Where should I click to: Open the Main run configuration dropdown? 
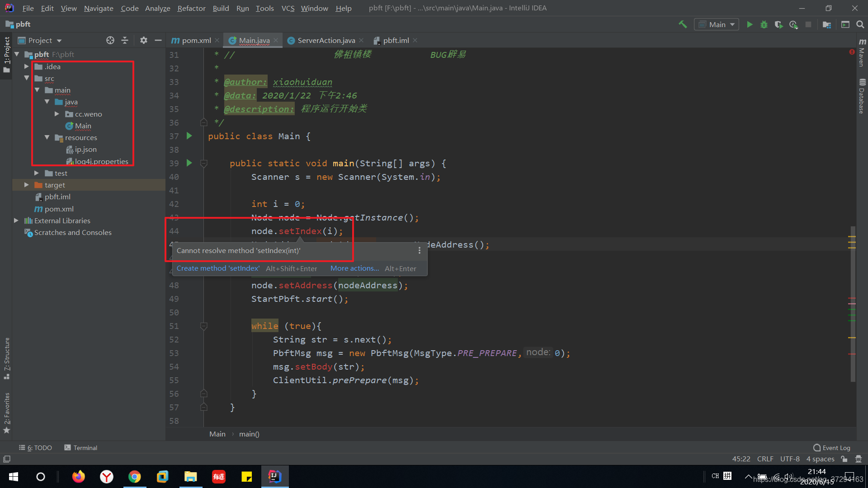pyautogui.click(x=717, y=24)
